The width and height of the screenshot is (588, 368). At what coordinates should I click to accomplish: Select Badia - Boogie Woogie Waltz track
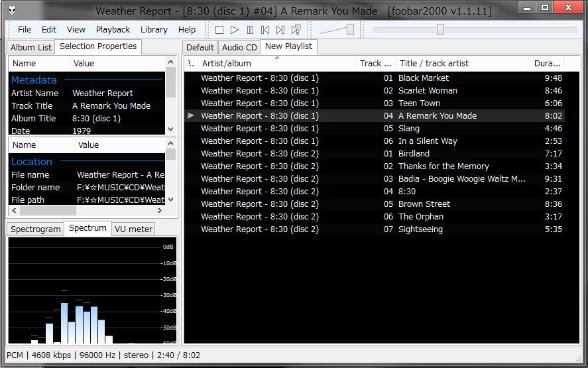pyautogui.click(x=375, y=178)
